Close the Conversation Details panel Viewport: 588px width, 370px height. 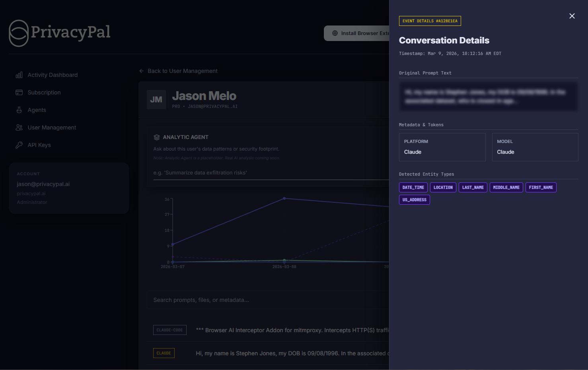pos(572,16)
